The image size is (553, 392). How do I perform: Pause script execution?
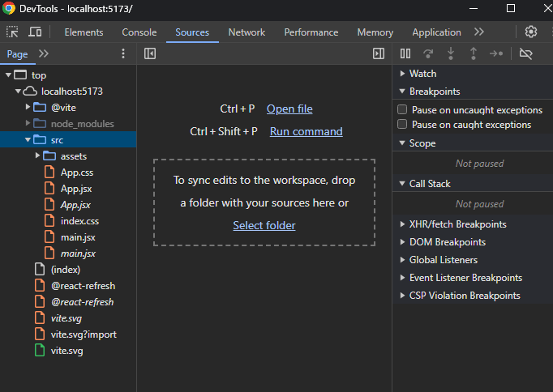405,53
